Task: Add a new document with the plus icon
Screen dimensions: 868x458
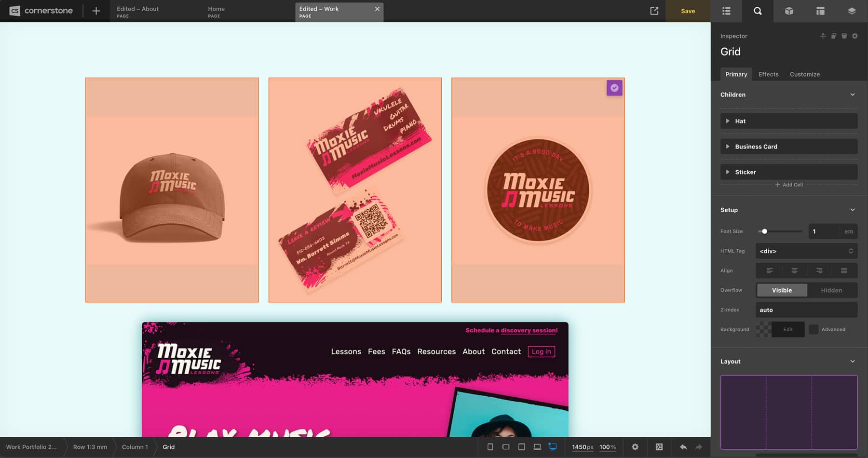Action: pyautogui.click(x=96, y=11)
